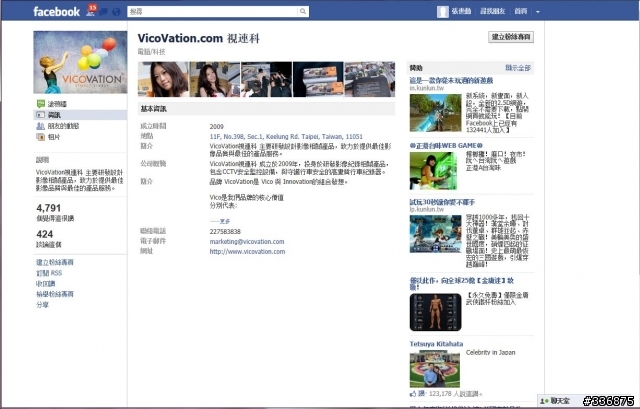
Task: Click the in.kunlun.tw ad image
Action: tap(436, 113)
